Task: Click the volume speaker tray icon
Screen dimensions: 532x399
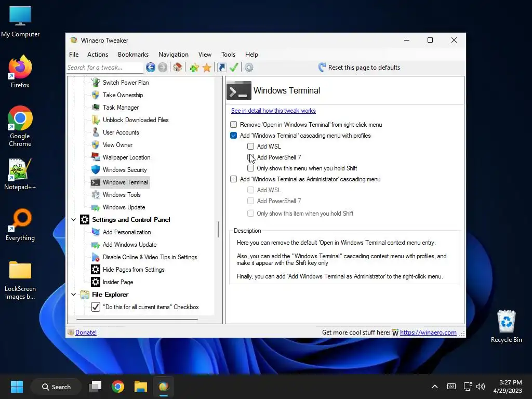Action: tap(480, 387)
